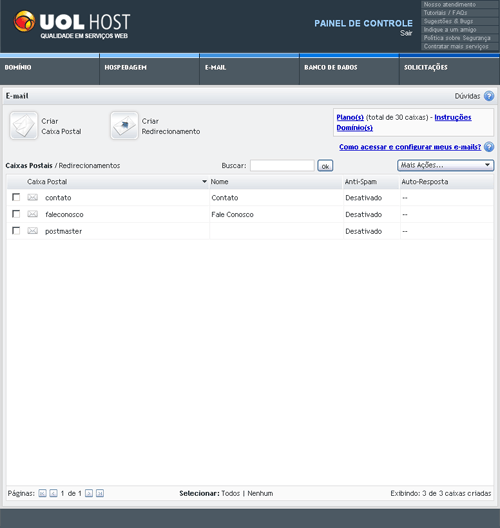Click the Criar Caixa Postal envelope icon

coord(23,126)
